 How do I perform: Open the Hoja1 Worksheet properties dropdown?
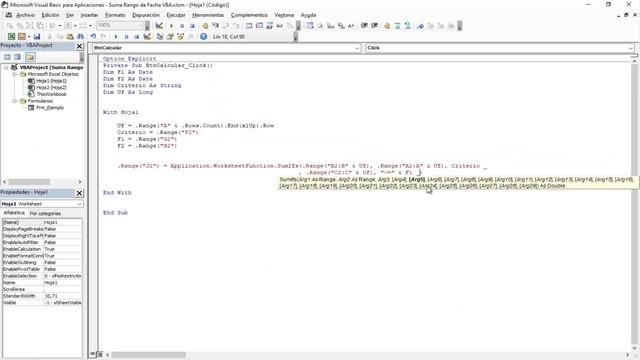click(79, 204)
